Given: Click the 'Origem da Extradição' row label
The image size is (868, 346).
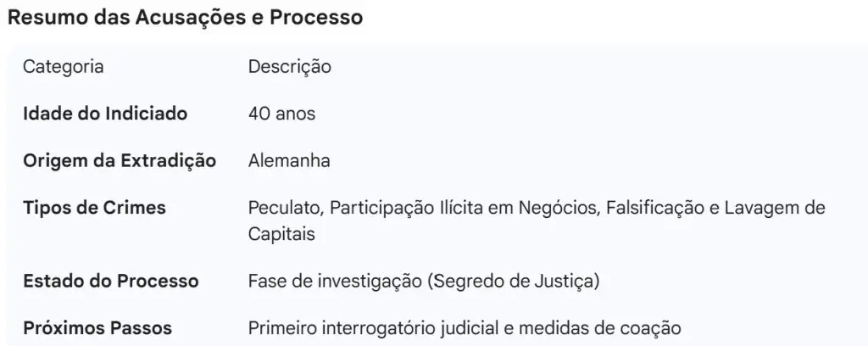Looking at the screenshot, I should pyautogui.click(x=120, y=161).
